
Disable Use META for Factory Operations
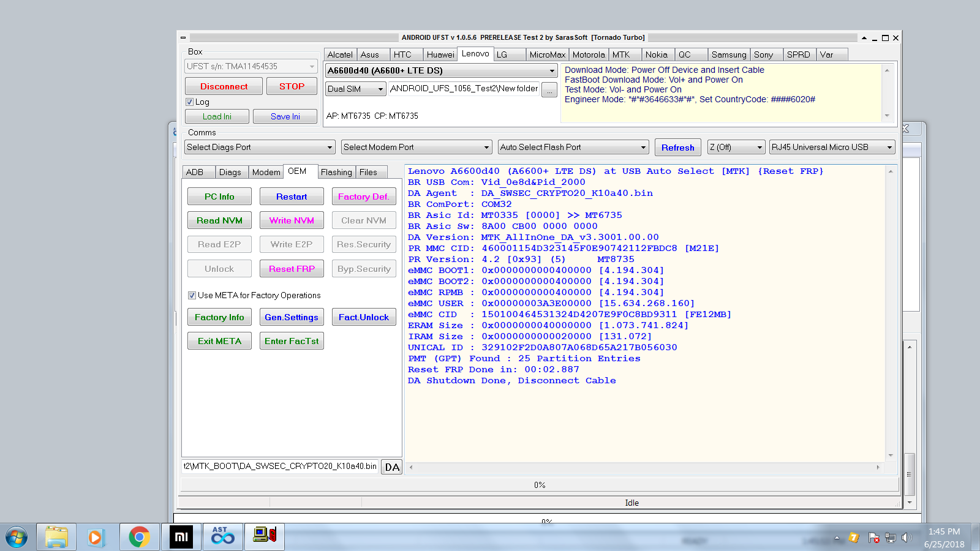click(x=192, y=296)
